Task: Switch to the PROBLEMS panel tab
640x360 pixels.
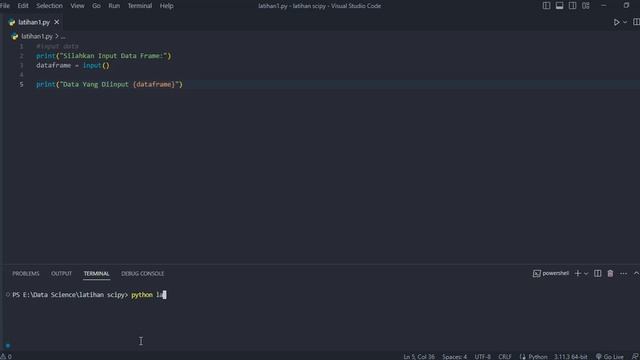Action: point(26,273)
